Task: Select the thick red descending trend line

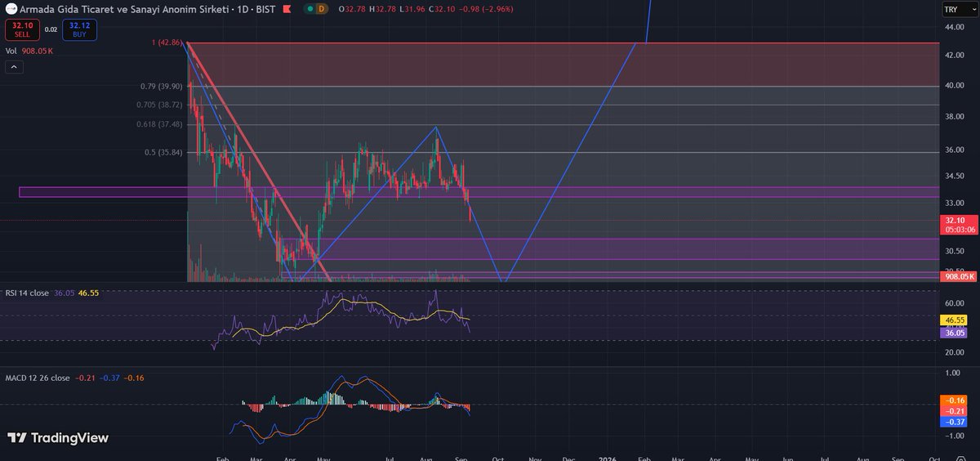Action: [260, 163]
